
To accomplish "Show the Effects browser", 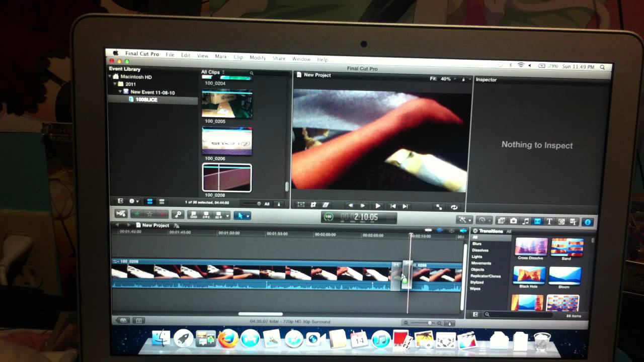I will tap(501, 221).
